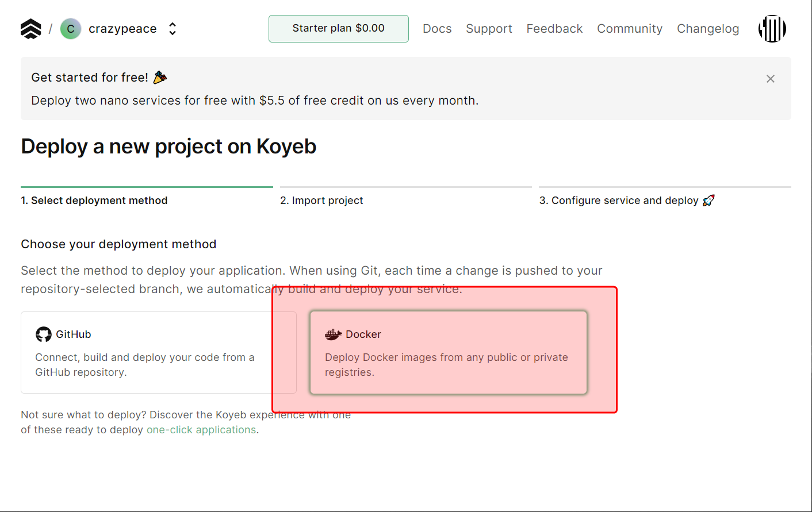This screenshot has height=512, width=812.
Task: Click the GitHub octocat icon
Action: click(44, 334)
